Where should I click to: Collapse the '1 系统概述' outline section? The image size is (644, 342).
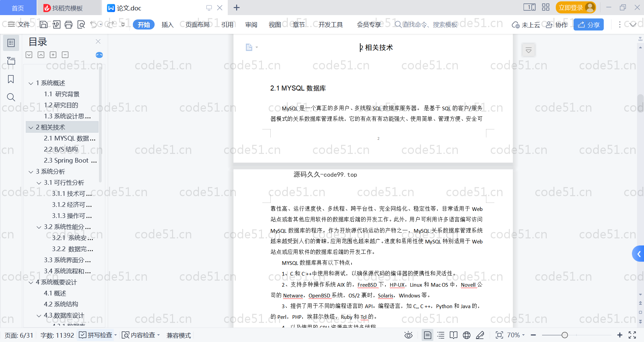click(x=31, y=83)
